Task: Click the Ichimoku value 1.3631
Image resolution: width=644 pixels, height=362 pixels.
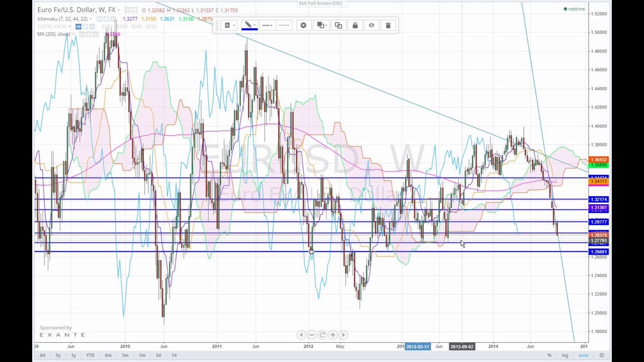Action: pyautogui.click(x=167, y=19)
